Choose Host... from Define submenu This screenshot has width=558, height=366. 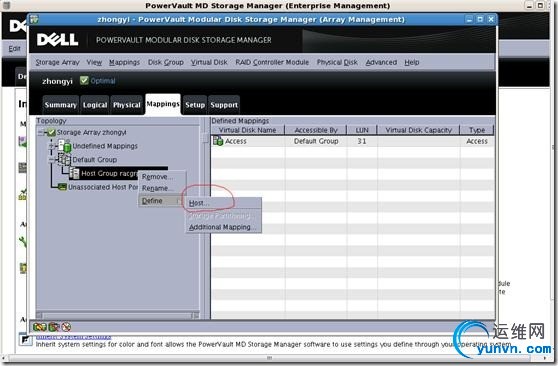[223, 203]
